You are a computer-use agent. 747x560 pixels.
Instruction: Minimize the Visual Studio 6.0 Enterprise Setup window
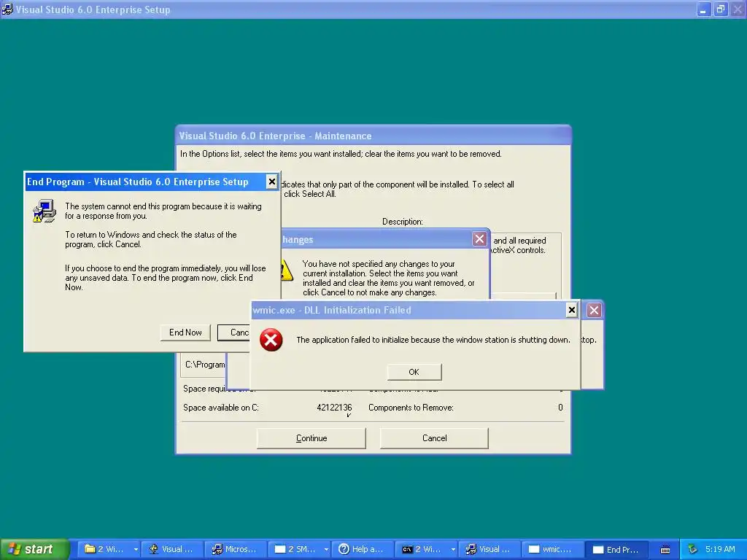pyautogui.click(x=703, y=9)
